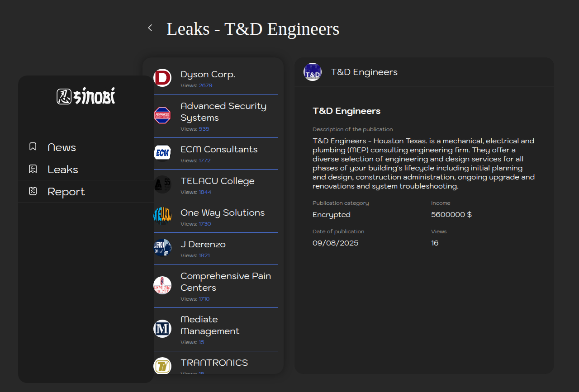Image resolution: width=579 pixels, height=392 pixels.
Task: Select the J Derenzo list entry
Action: pos(203,245)
